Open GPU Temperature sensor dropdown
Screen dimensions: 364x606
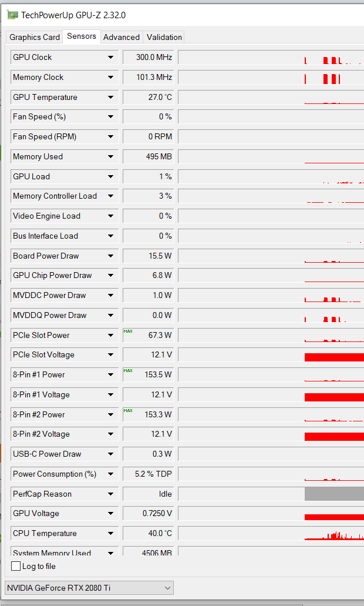pyautogui.click(x=110, y=97)
